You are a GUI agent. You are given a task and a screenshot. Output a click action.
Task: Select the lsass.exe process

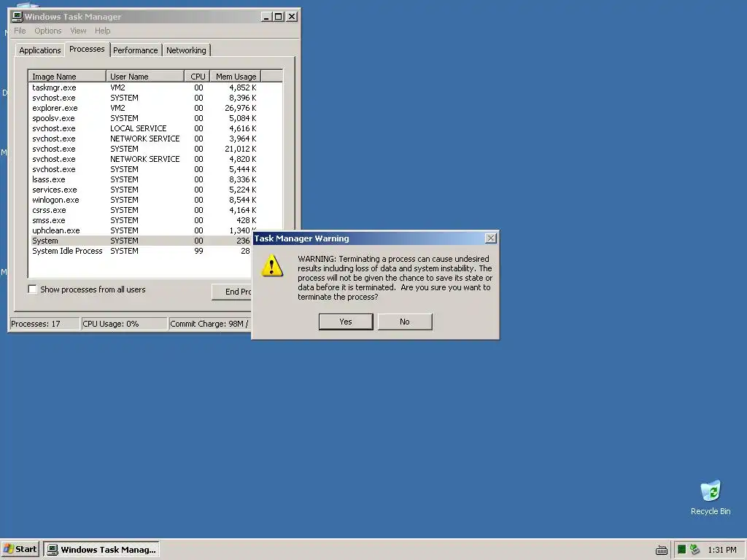[144, 179]
